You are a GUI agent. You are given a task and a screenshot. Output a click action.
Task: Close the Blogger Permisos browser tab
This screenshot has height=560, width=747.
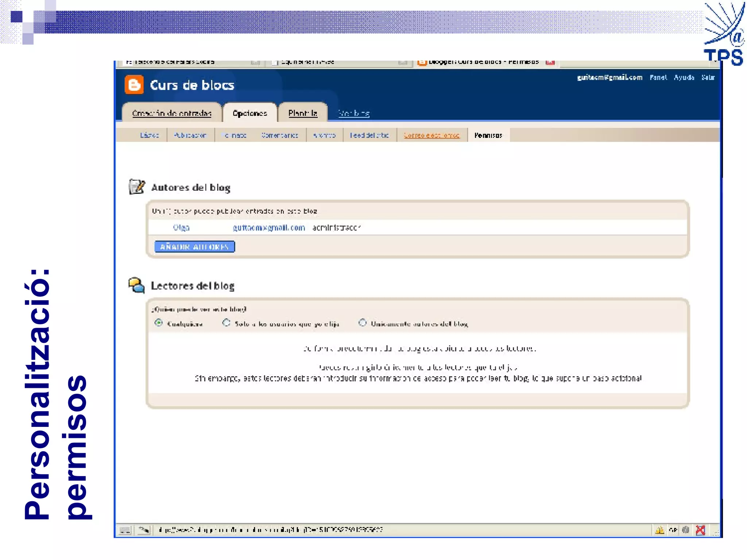[x=550, y=62]
